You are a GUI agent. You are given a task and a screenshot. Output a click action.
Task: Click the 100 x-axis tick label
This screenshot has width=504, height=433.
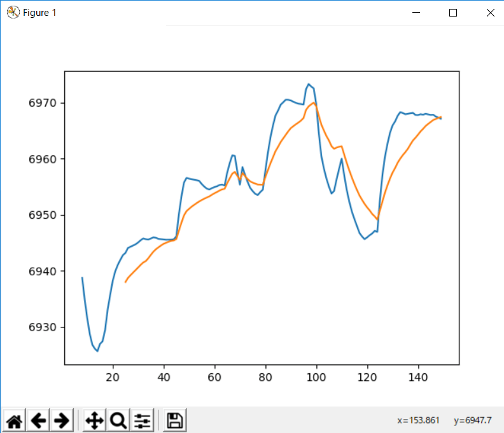click(316, 376)
